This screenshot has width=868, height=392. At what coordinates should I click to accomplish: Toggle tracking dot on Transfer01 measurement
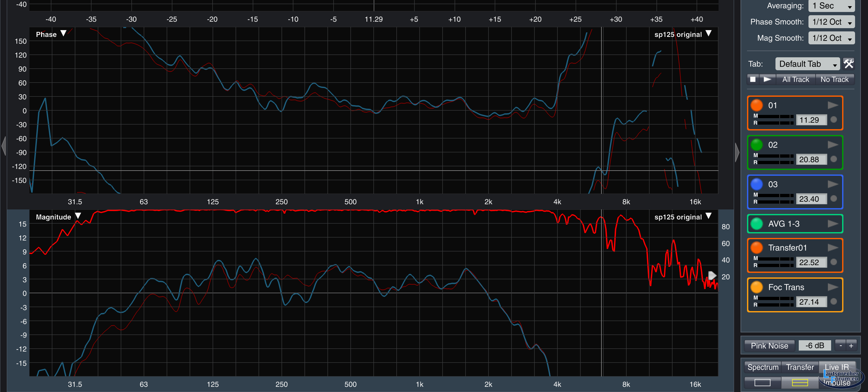(834, 262)
